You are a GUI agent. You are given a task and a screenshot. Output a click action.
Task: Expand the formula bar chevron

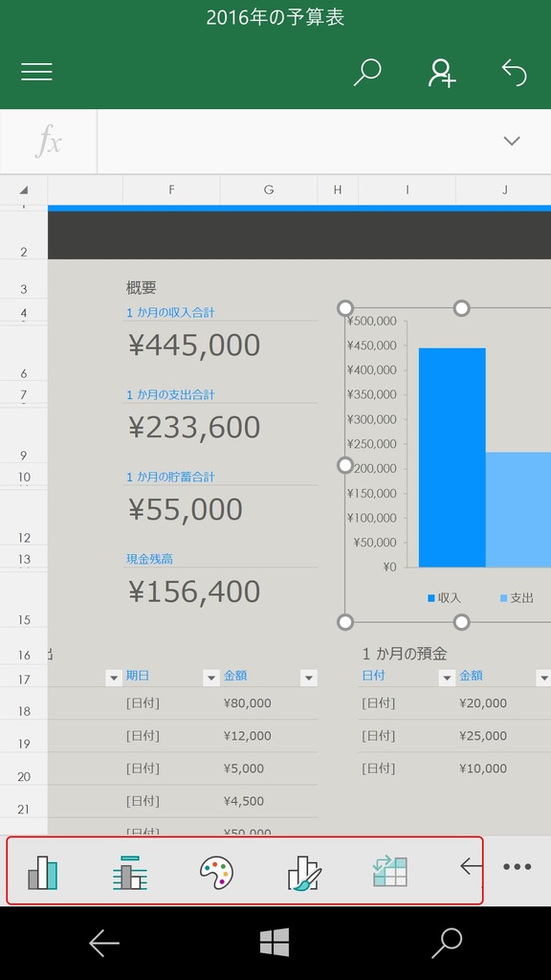[512, 142]
